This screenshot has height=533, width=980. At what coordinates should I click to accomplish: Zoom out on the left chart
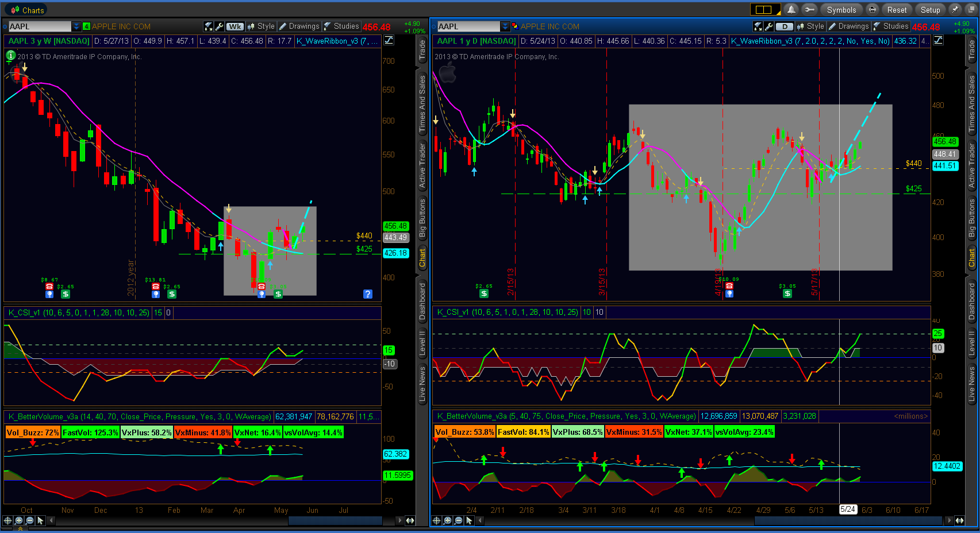30,520
